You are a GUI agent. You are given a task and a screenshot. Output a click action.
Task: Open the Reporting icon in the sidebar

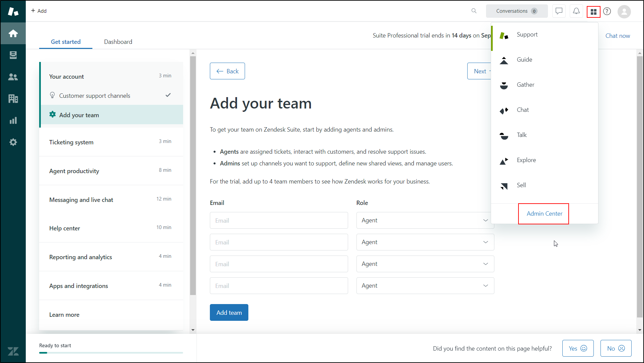[13, 120]
